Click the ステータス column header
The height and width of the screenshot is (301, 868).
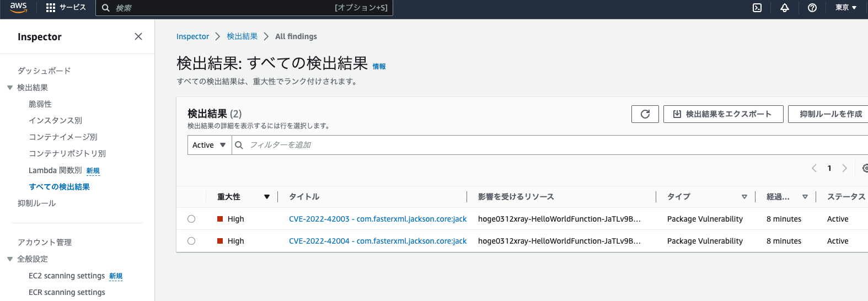(x=846, y=197)
